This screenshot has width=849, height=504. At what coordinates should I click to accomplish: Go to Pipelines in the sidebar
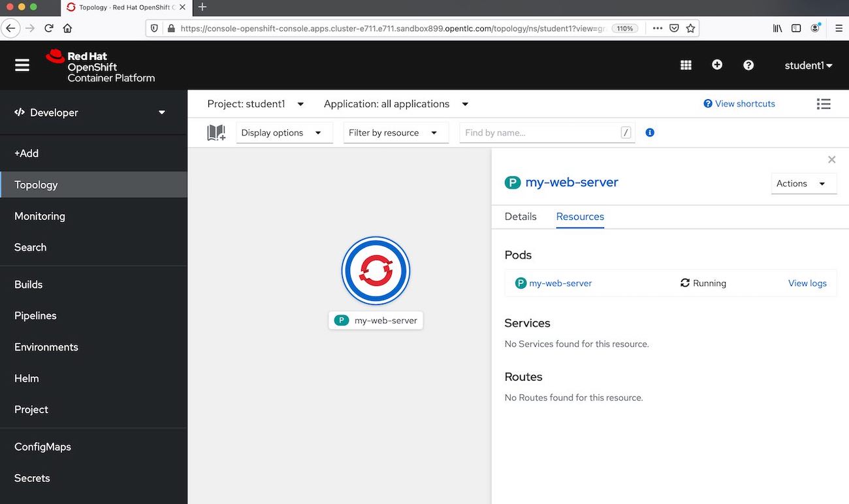coord(35,315)
